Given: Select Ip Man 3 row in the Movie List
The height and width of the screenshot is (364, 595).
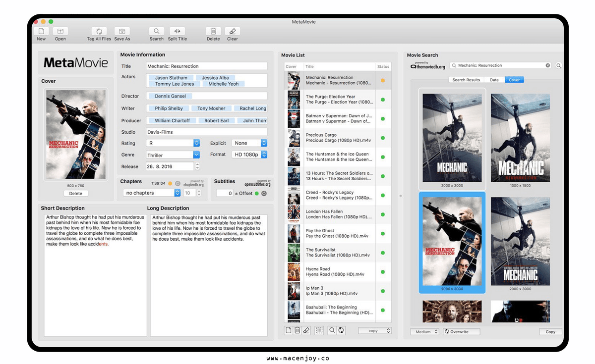Looking at the screenshot, I should [x=338, y=291].
